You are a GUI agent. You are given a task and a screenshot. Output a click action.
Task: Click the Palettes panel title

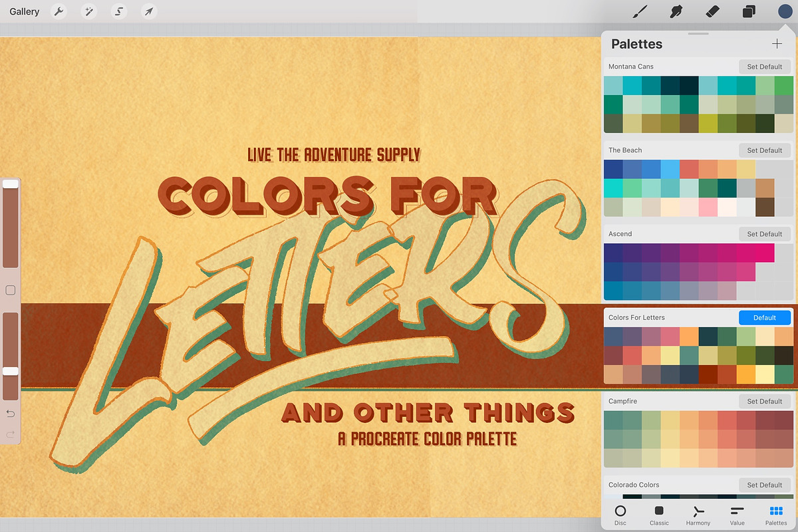636,44
